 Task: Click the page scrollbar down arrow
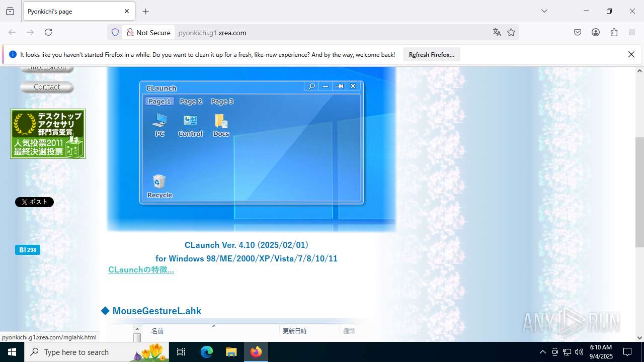[x=639, y=338]
